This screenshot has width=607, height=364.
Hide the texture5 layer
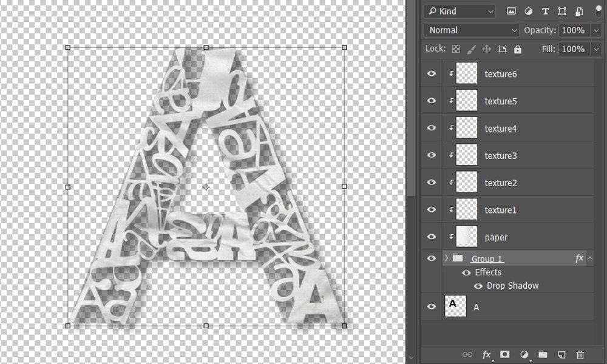click(431, 101)
